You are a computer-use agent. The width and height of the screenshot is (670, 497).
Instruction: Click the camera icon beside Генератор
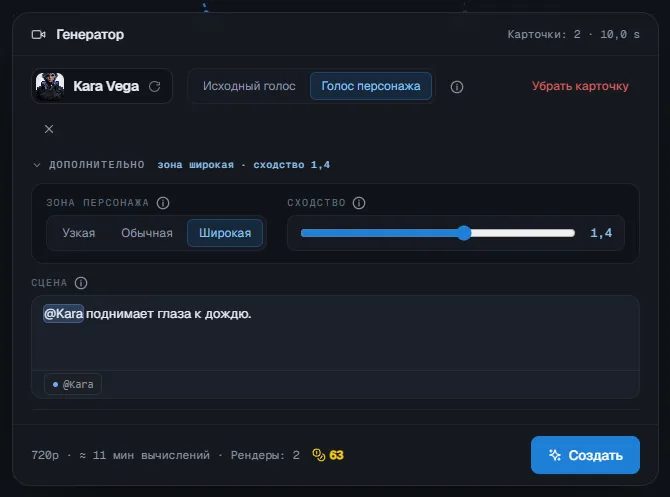tap(38, 35)
